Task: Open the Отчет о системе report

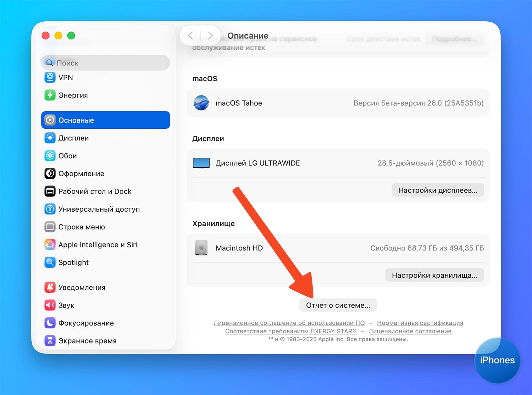Action: [x=338, y=305]
